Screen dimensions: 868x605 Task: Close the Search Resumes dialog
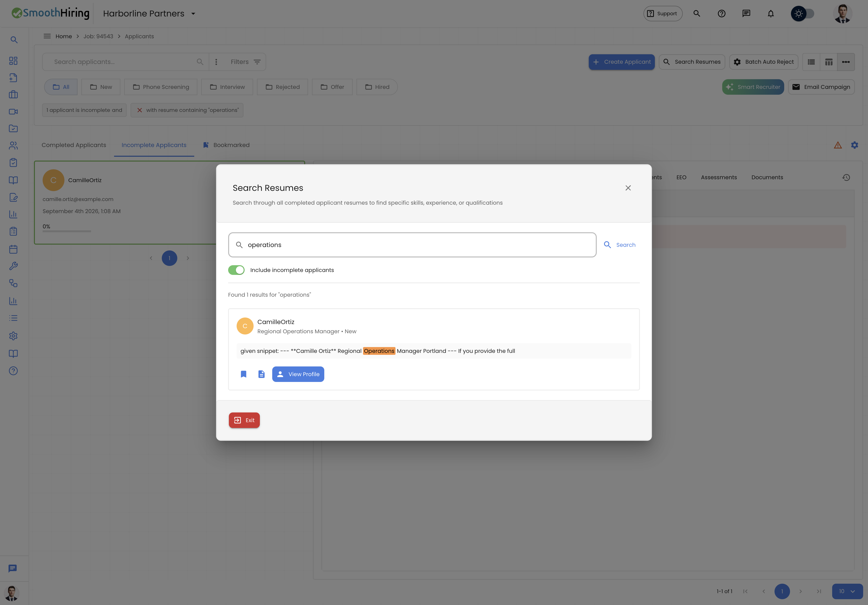tap(628, 188)
